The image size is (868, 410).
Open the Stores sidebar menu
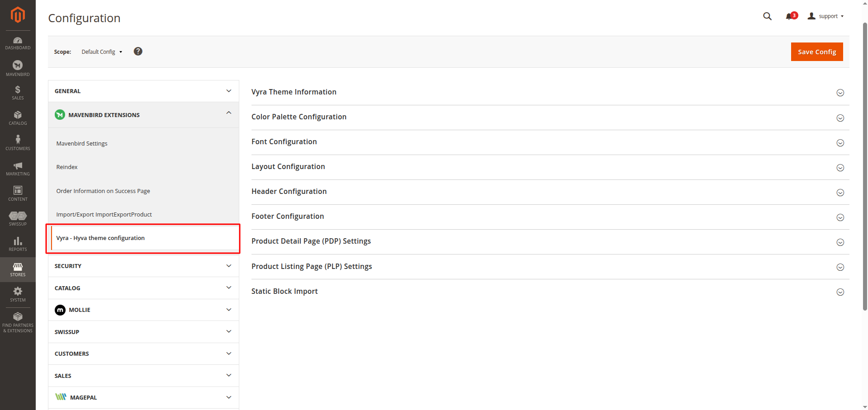click(x=18, y=270)
